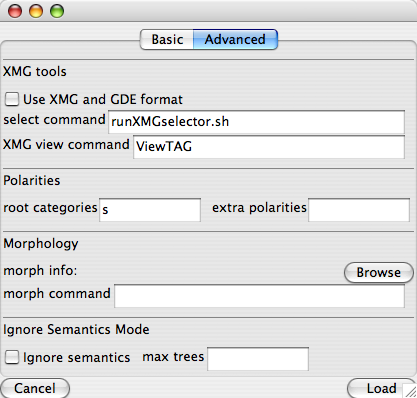
Task: Click into the XMG view command ViewTAG field
Action: [x=269, y=147]
